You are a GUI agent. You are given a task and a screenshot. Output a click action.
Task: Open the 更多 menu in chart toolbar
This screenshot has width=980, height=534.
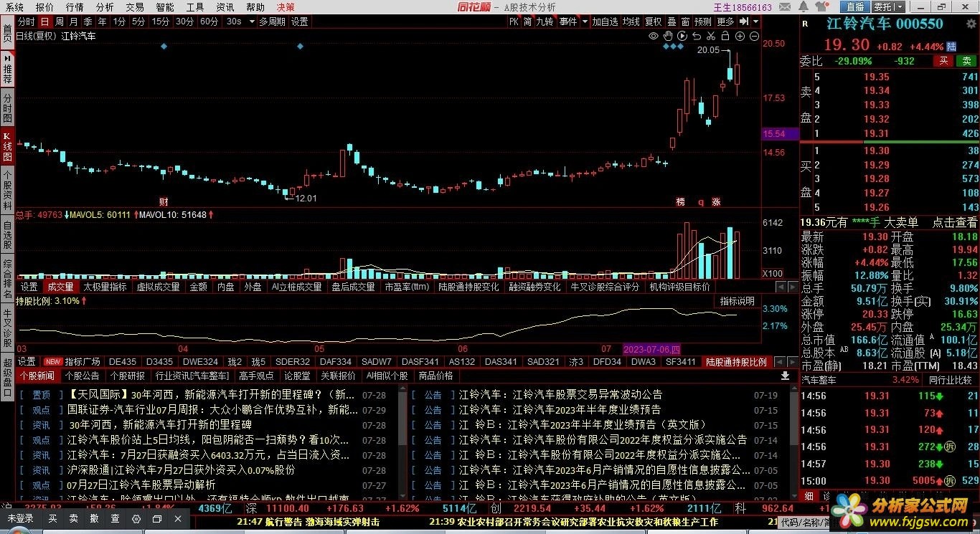(x=725, y=22)
